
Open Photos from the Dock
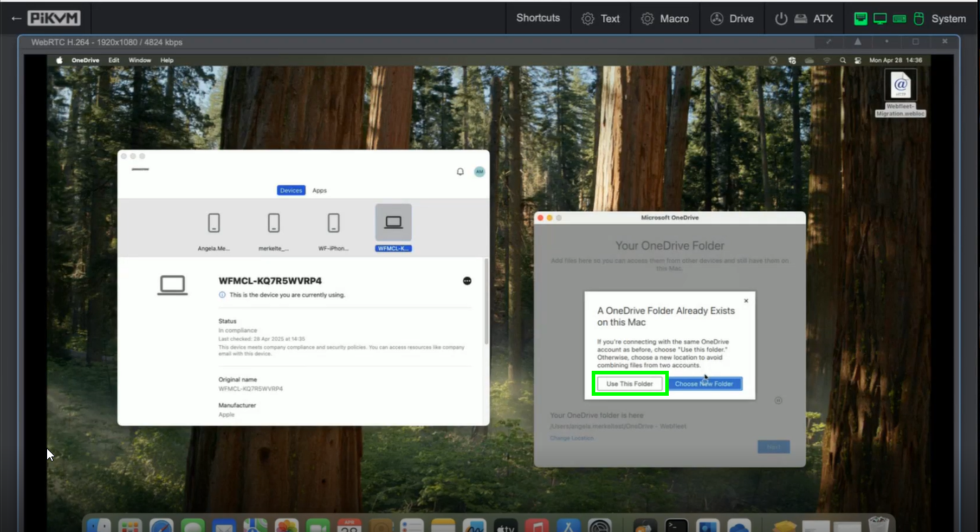286,526
